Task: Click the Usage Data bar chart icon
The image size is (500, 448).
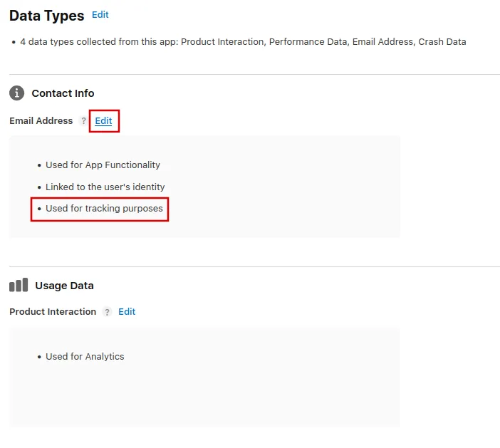Action: coord(19,285)
